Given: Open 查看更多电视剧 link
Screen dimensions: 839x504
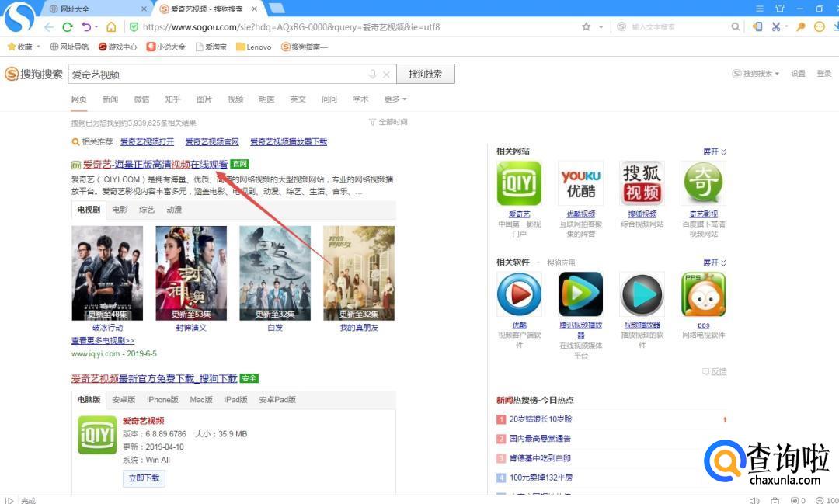Looking at the screenshot, I should [103, 340].
